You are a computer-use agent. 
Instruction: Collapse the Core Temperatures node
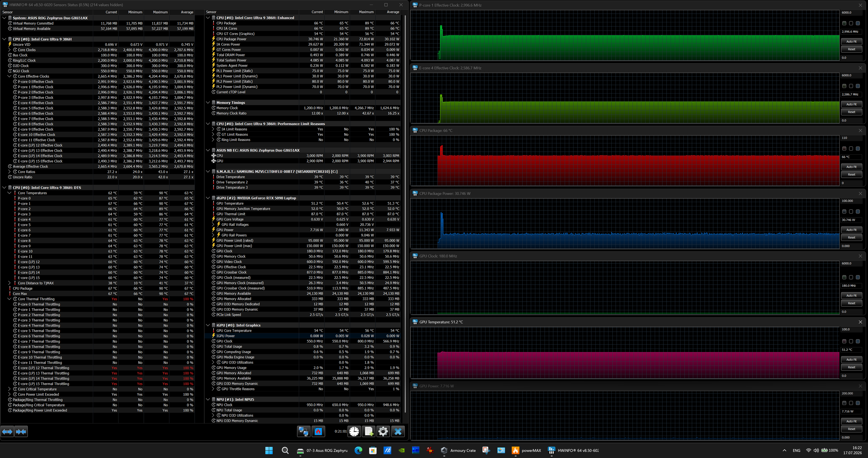[x=10, y=193]
